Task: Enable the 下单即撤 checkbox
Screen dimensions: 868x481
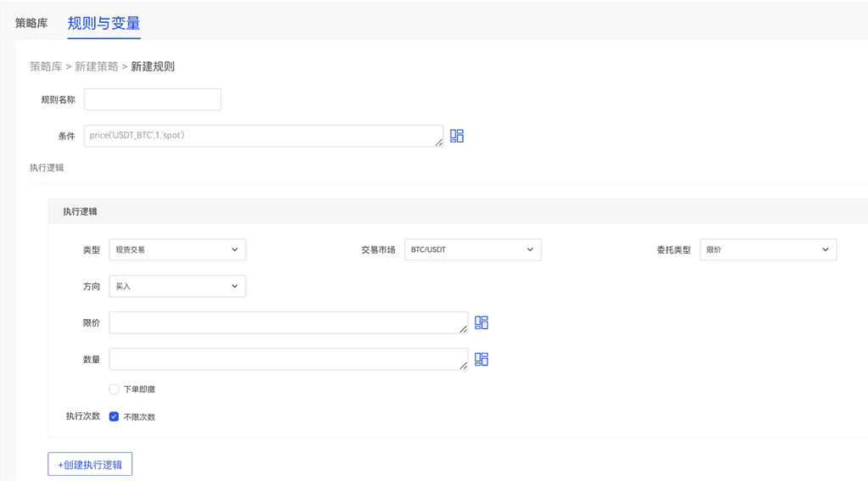Action: click(x=114, y=389)
